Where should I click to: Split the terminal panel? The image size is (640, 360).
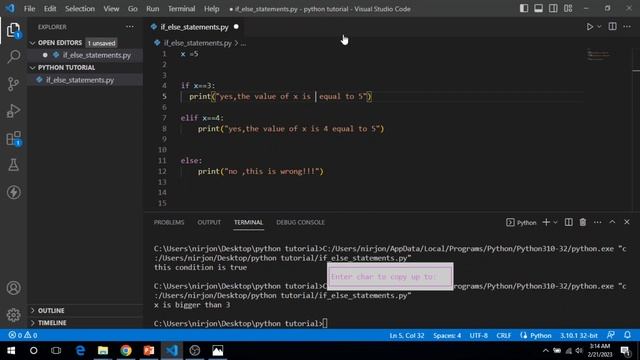click(568, 222)
